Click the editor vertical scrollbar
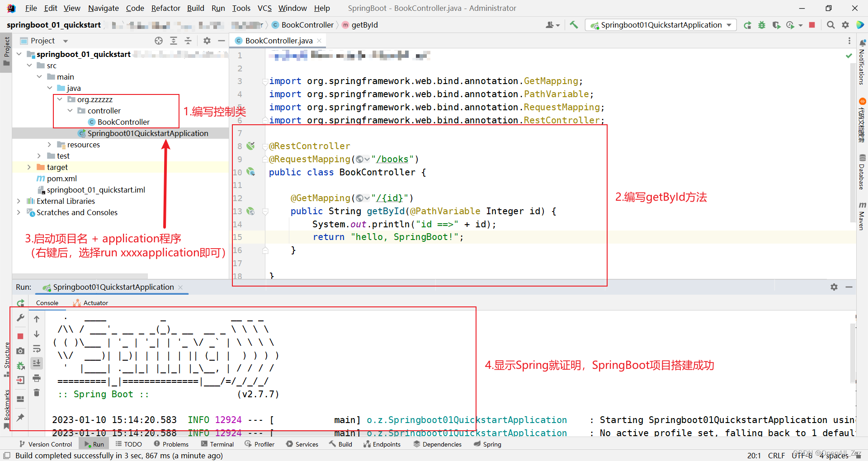868x461 pixels. 853,142
